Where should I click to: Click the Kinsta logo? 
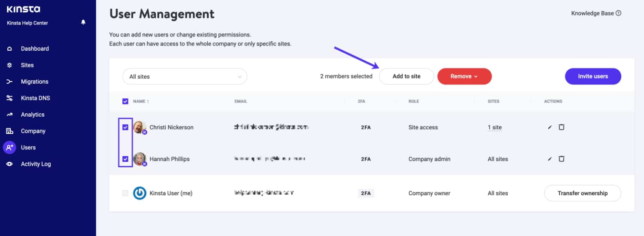24,9
